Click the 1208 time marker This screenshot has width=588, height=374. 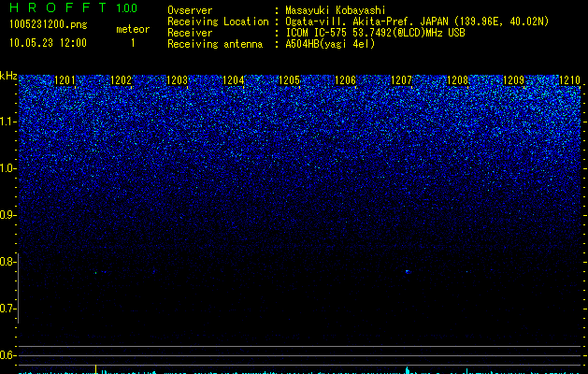tap(457, 80)
